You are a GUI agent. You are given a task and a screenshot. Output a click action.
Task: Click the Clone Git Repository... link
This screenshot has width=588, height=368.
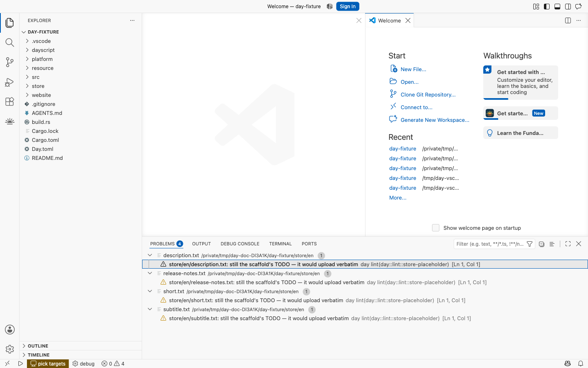[x=428, y=94]
